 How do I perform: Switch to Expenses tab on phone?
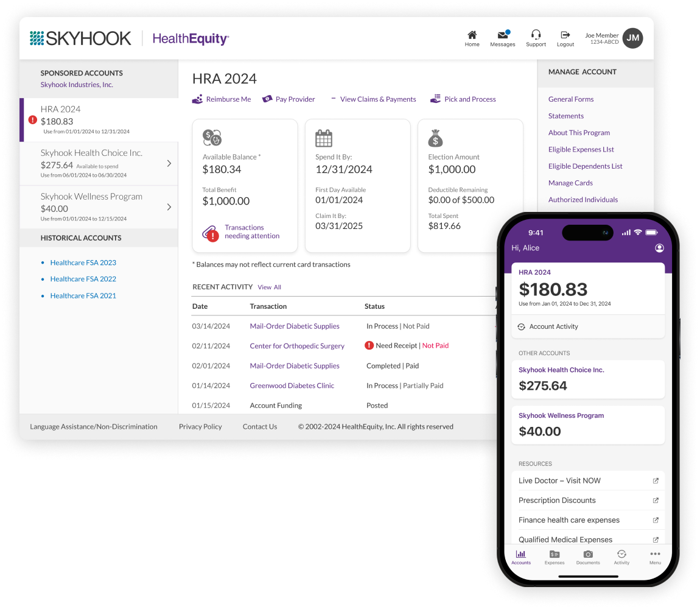click(554, 554)
